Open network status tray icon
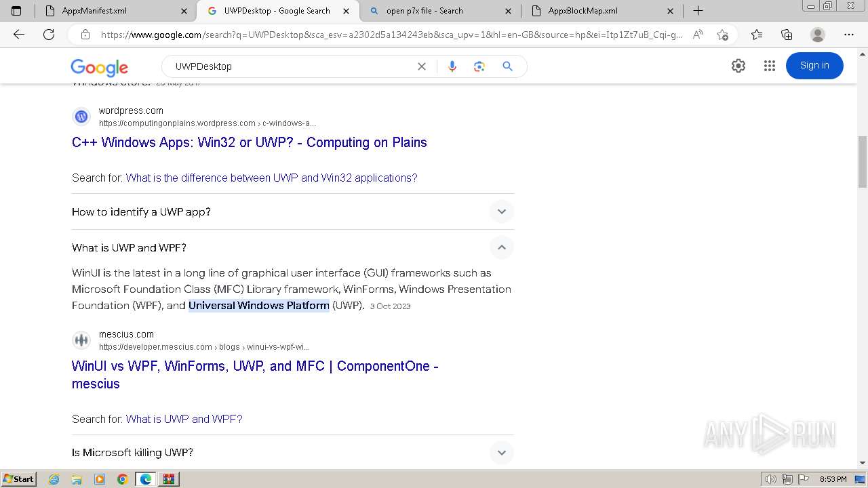Image resolution: width=868 pixels, height=488 pixels. pos(787,479)
